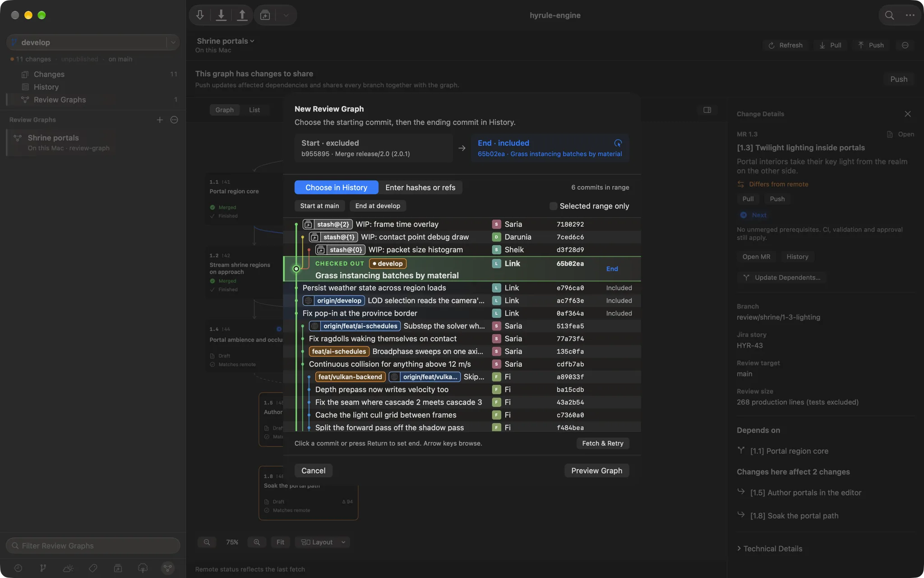The width and height of the screenshot is (924, 578).
Task: Click the push upload arrow icon
Action: pyautogui.click(x=242, y=15)
